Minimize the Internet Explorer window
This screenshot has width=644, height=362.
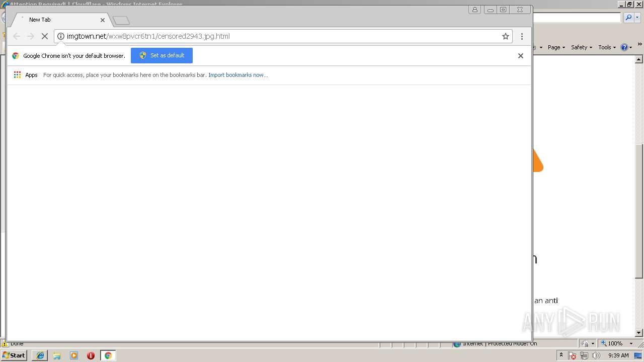coord(622,4)
